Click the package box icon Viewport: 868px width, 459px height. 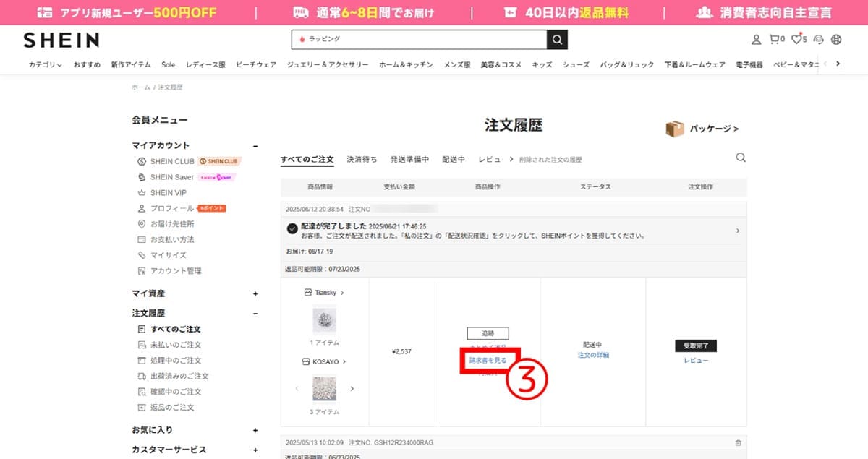pyautogui.click(x=674, y=129)
